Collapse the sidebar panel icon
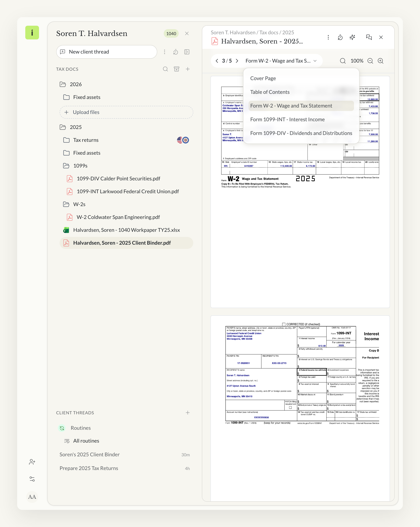The width and height of the screenshot is (420, 527). [187, 52]
